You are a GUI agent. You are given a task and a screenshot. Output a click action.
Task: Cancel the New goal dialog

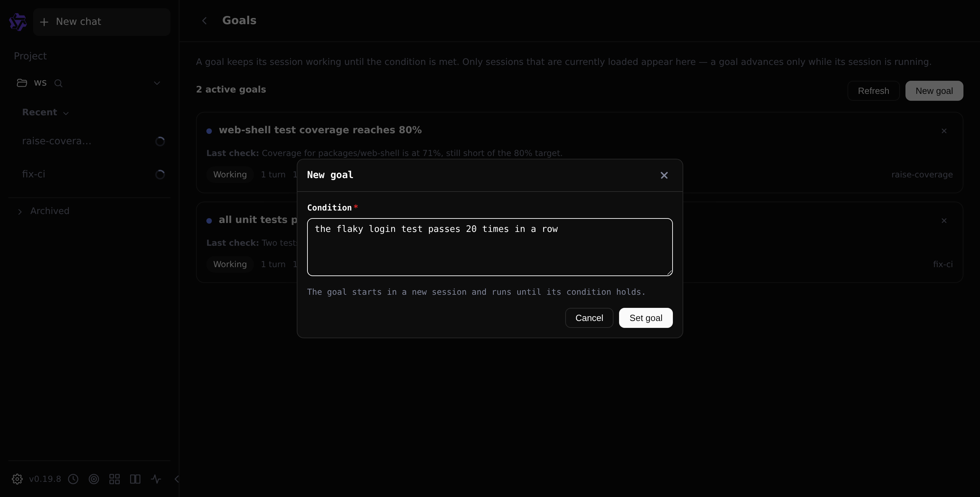[x=589, y=318]
